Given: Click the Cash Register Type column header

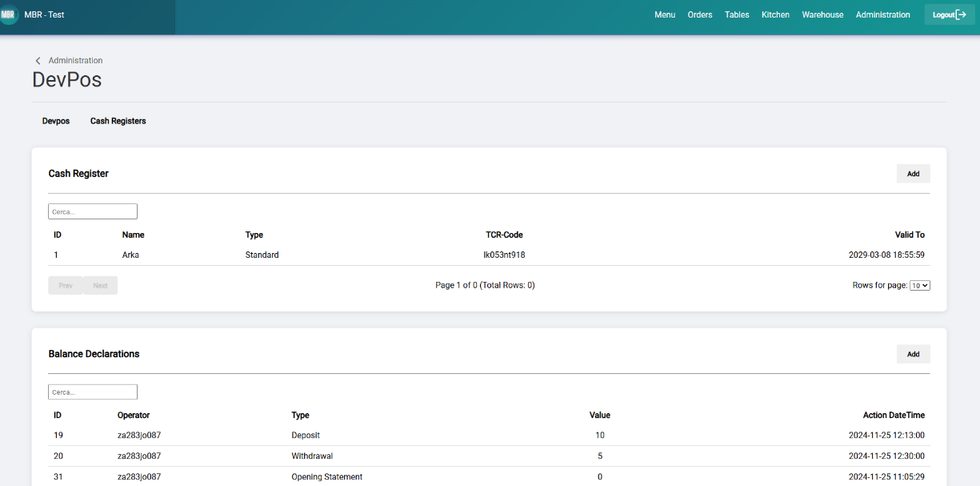Looking at the screenshot, I should point(254,235).
